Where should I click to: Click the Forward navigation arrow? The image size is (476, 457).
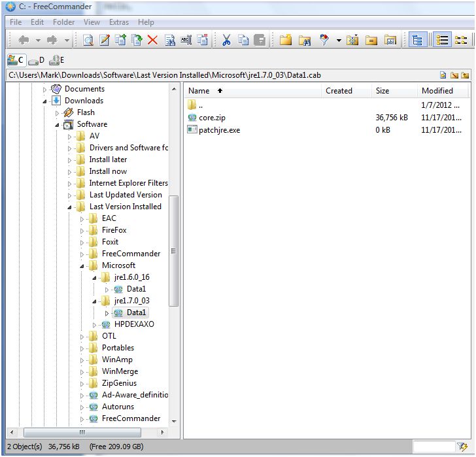tap(52, 40)
